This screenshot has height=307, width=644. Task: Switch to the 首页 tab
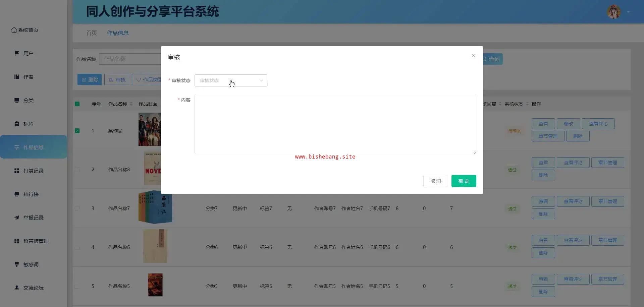coord(91,33)
